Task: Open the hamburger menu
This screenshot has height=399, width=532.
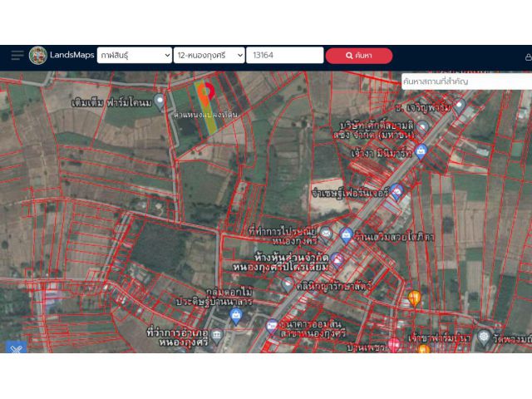Action: pyautogui.click(x=17, y=55)
